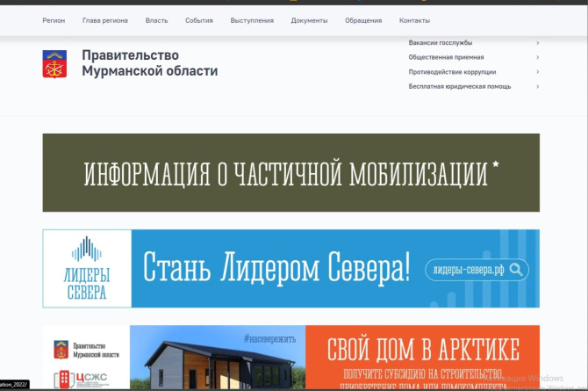Open the Регион menu item
Image resolution: width=588 pixels, height=391 pixels.
pyautogui.click(x=54, y=20)
